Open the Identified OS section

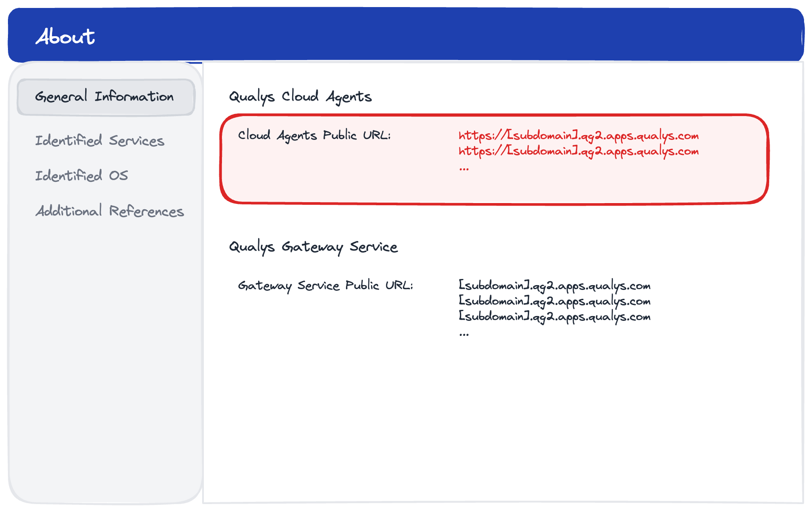82,176
